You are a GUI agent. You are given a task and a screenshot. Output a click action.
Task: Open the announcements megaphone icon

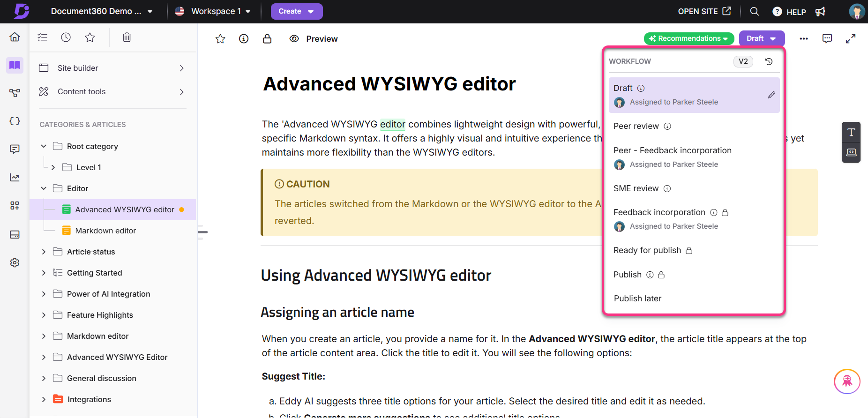(x=820, y=11)
